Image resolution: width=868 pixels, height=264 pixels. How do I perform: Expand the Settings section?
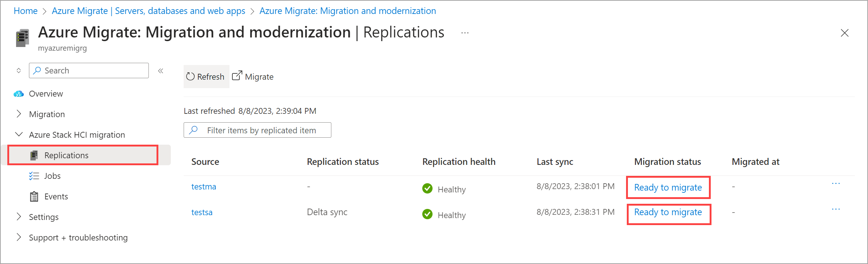(19, 217)
